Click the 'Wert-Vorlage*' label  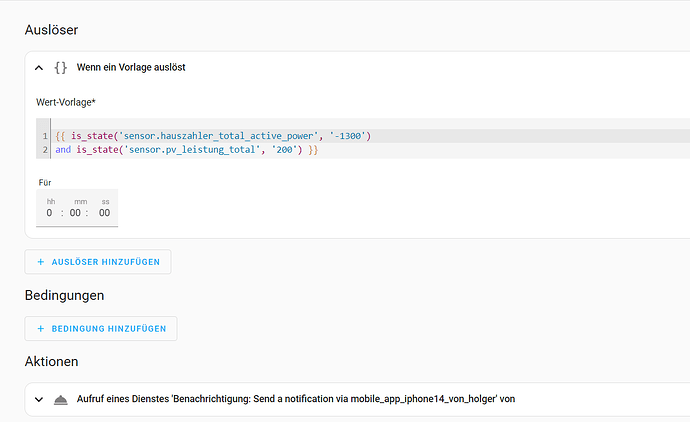pyautogui.click(x=66, y=102)
